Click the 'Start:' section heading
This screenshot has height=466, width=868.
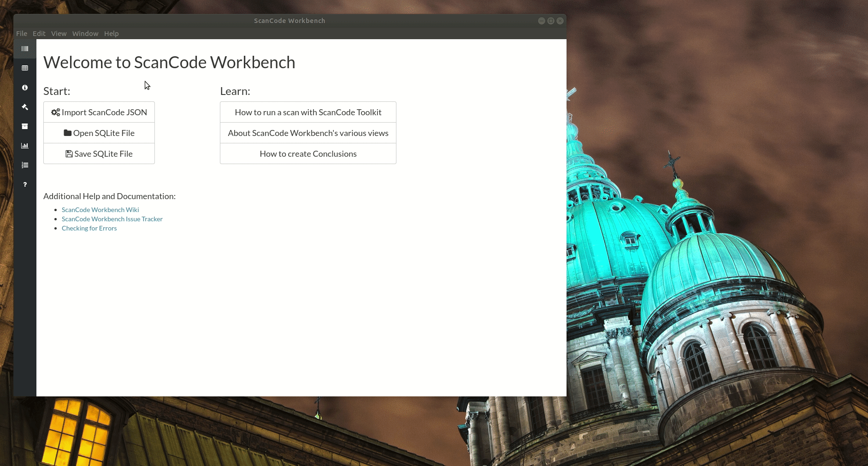[57, 91]
